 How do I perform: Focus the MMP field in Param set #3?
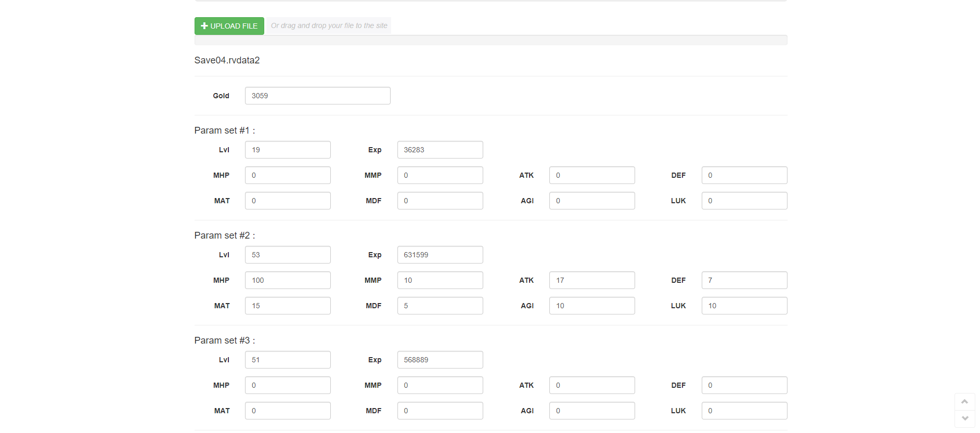tap(440, 385)
